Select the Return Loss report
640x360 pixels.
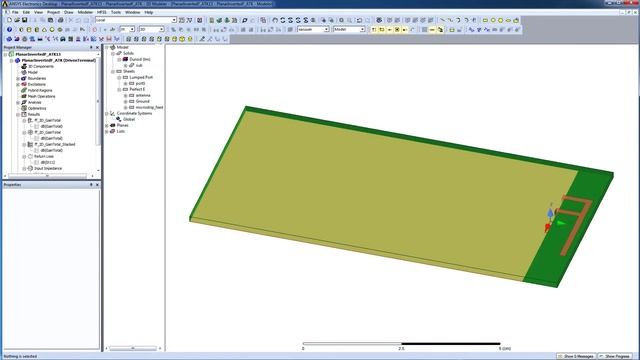coord(44,156)
